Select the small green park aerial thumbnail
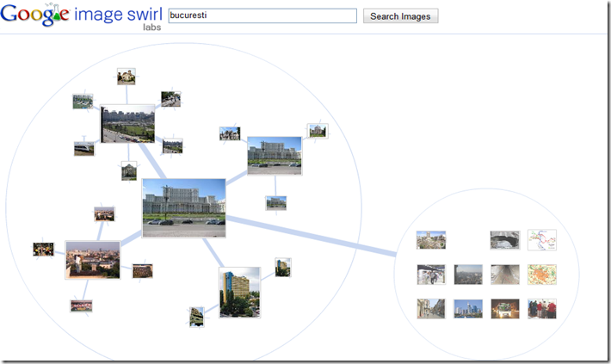This screenshot has width=611, height=364. point(83,102)
